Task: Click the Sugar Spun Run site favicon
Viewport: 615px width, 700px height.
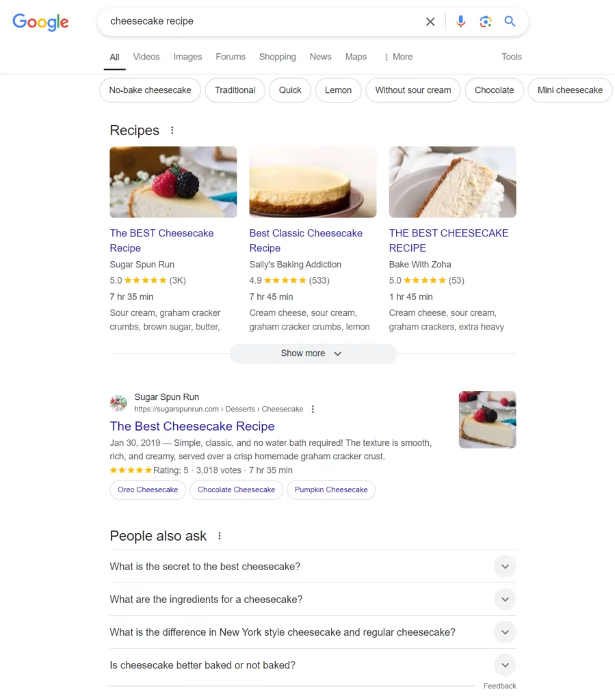Action: pos(118,403)
